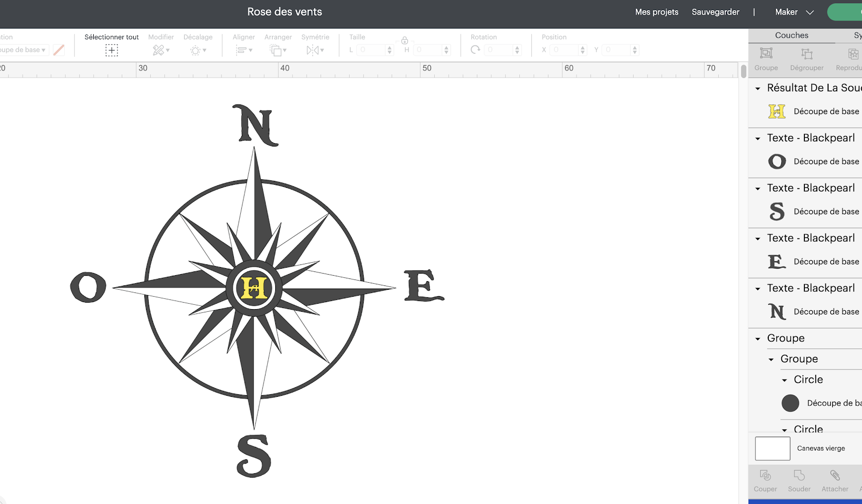Switch to the Couches tab
The height and width of the screenshot is (504, 862).
coord(791,36)
